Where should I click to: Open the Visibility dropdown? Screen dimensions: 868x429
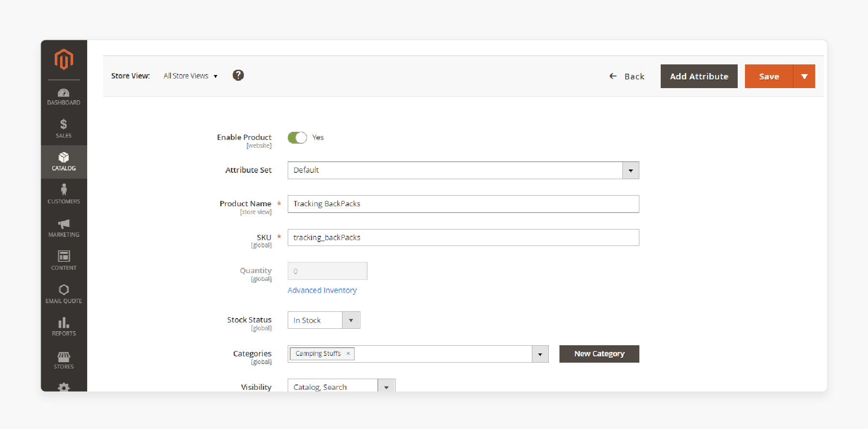pos(341,386)
